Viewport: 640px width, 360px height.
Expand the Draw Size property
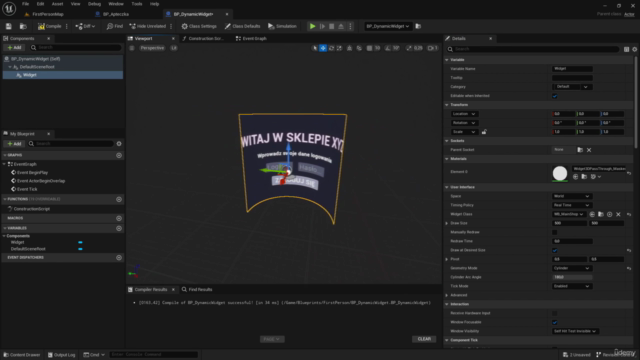pyautogui.click(x=447, y=223)
